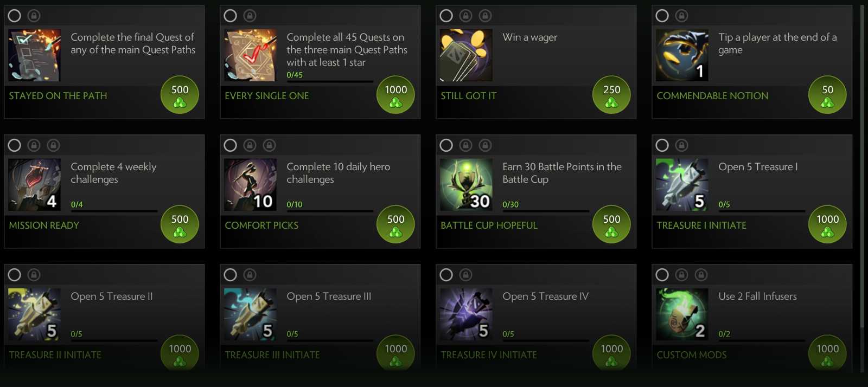Click the Mission Ready weekly challenges icon
868x387 pixels.
[34, 185]
